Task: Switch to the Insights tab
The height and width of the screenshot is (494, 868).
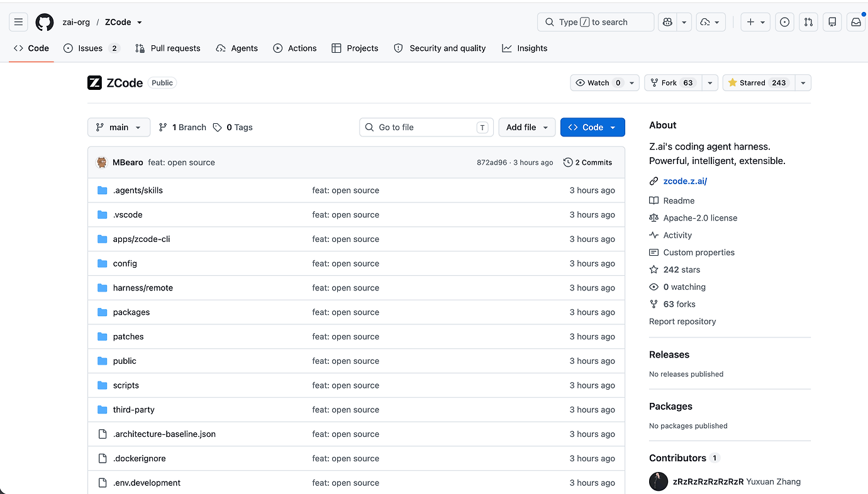Action: click(525, 48)
